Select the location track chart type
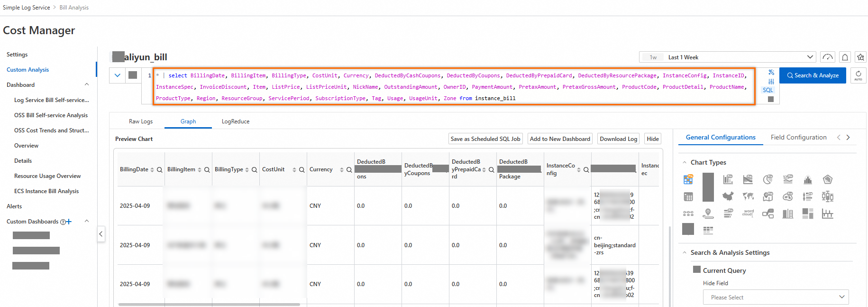Image resolution: width=868 pixels, height=307 pixels. 708,214
